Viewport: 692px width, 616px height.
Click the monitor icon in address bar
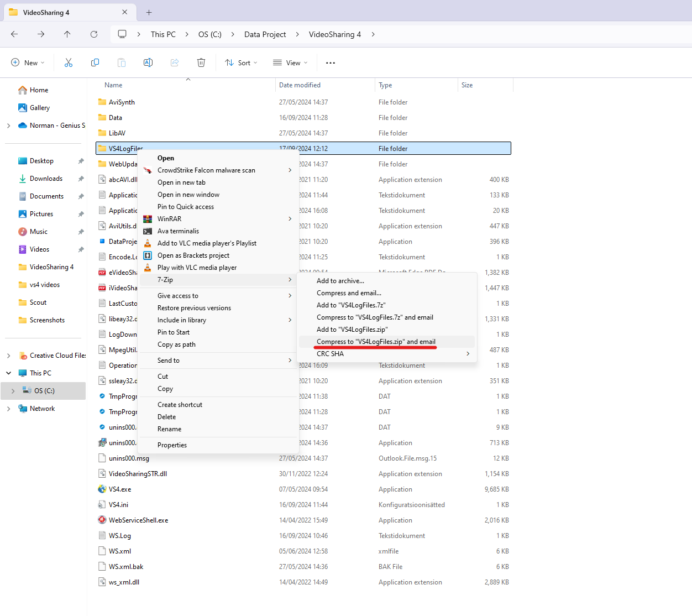coord(122,34)
